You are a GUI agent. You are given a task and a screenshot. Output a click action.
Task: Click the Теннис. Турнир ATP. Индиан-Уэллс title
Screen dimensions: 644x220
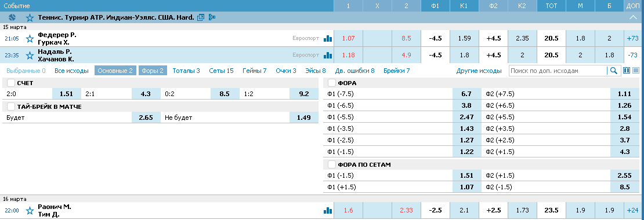point(116,17)
